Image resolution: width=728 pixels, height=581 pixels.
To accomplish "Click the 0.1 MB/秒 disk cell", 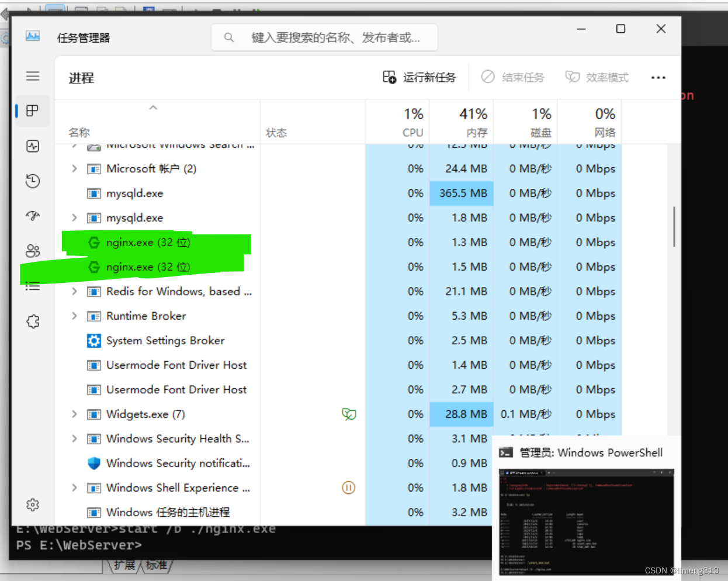I will [x=526, y=414].
